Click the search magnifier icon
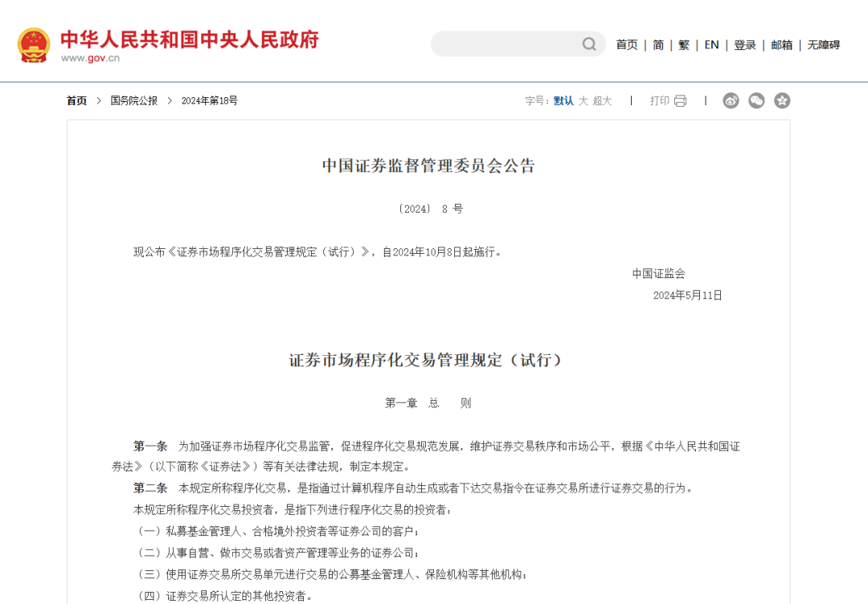 pyautogui.click(x=589, y=44)
